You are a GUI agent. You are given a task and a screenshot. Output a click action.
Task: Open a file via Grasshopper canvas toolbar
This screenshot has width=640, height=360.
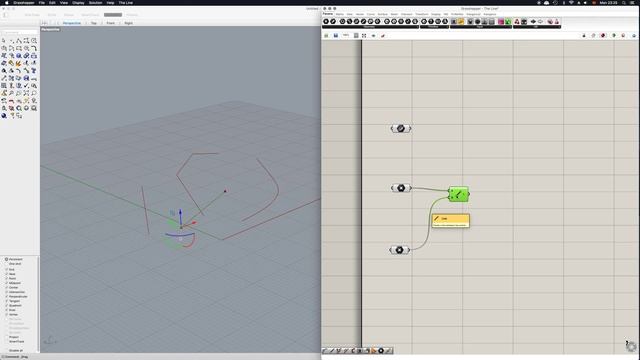click(326, 36)
